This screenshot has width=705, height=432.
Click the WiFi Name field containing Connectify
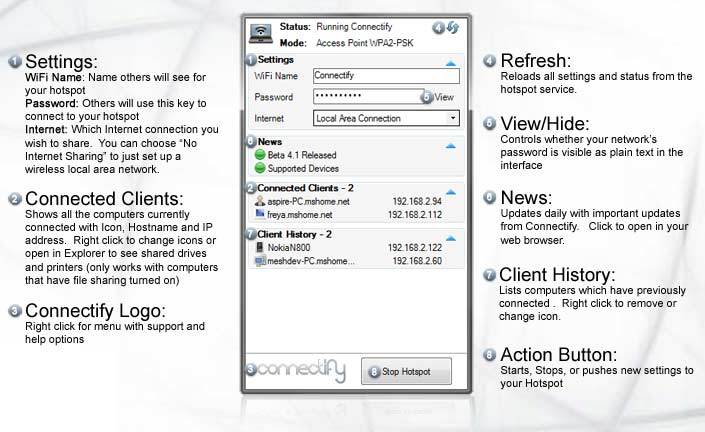[x=387, y=76]
